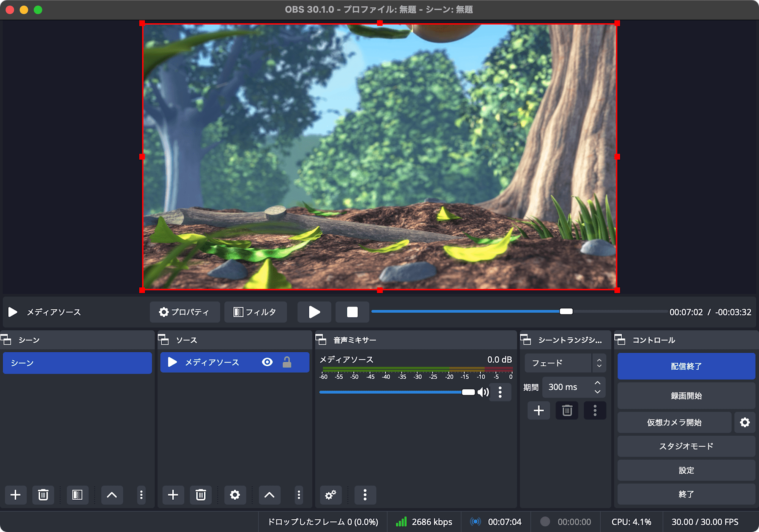Undock the シーン panel via its icon
This screenshot has width=759, height=532.
6,339
